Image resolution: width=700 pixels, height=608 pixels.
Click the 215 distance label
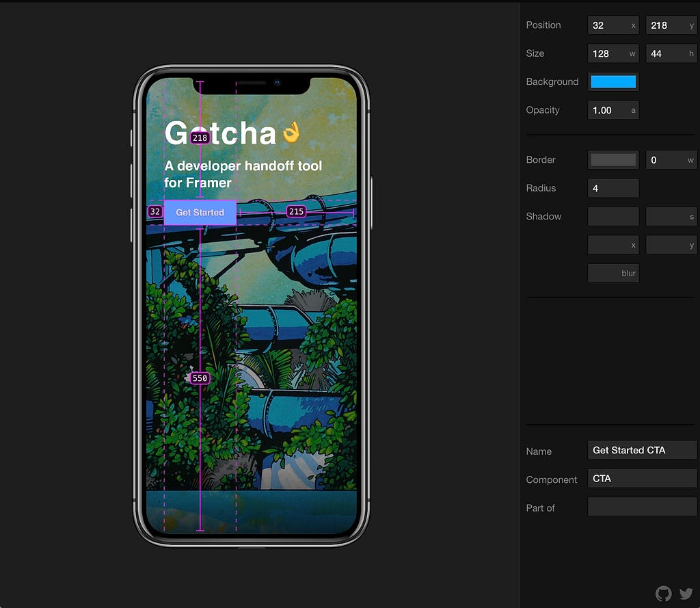pyautogui.click(x=297, y=211)
